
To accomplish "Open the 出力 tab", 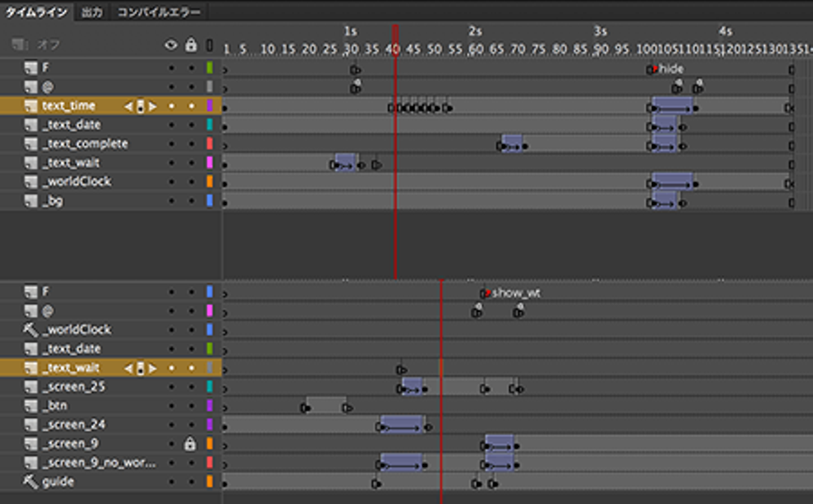I will (x=92, y=12).
